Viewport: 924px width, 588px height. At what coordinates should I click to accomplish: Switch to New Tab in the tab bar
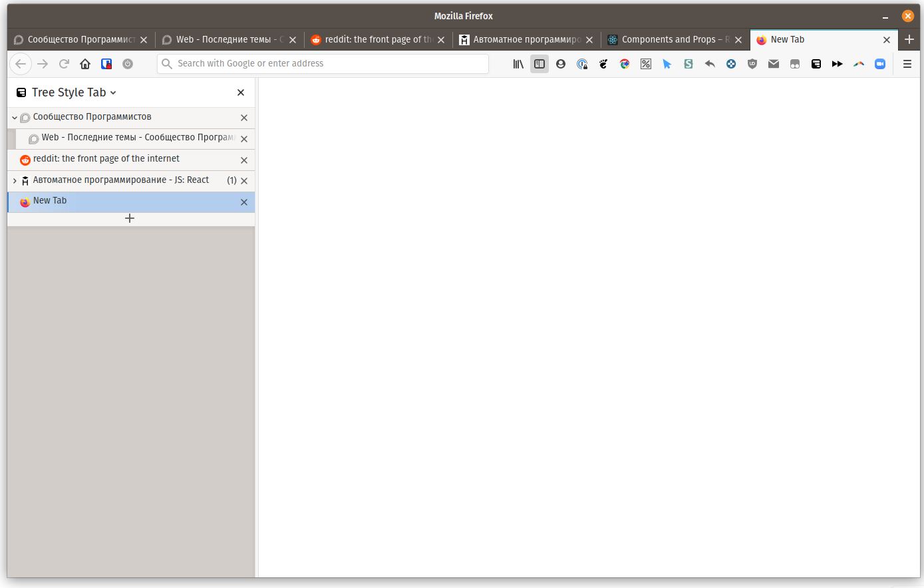(x=824, y=40)
